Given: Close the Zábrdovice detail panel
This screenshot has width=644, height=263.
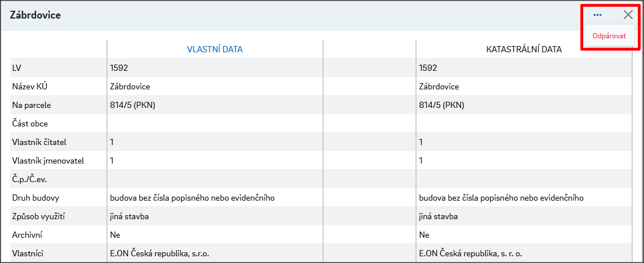Looking at the screenshot, I should 628,15.
